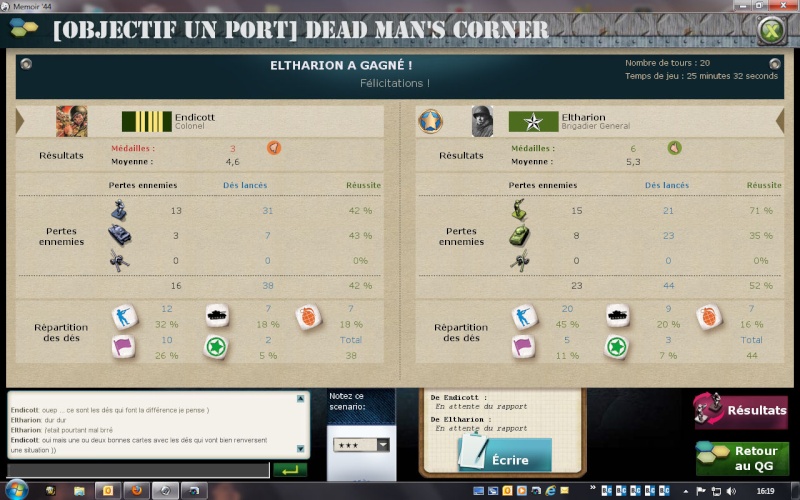Click the Dés lancés header in Endicott's table

tap(245, 185)
